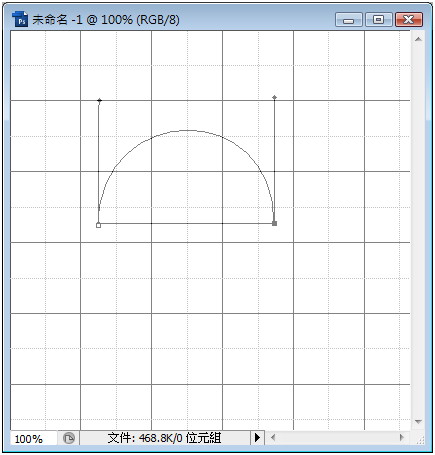Maximize the 未命名-1 document window
The image size is (435, 455).
click(378, 20)
